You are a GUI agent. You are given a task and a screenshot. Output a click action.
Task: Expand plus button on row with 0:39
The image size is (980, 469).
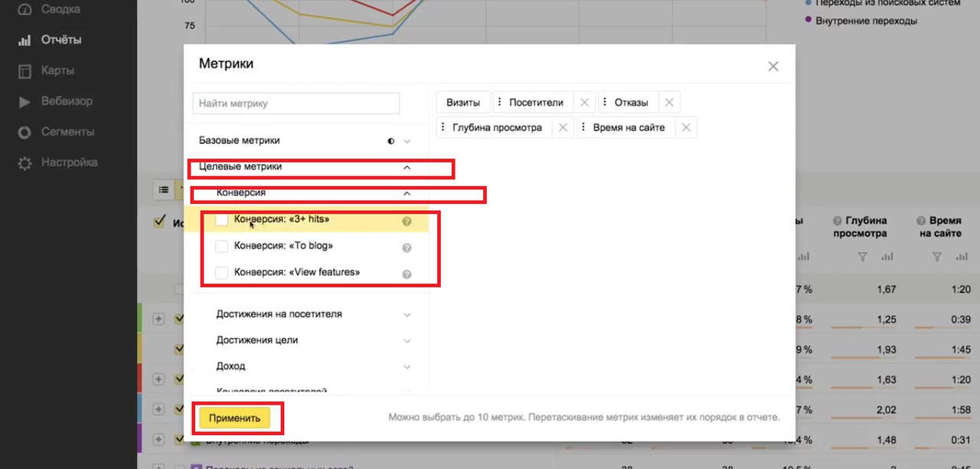point(159,319)
